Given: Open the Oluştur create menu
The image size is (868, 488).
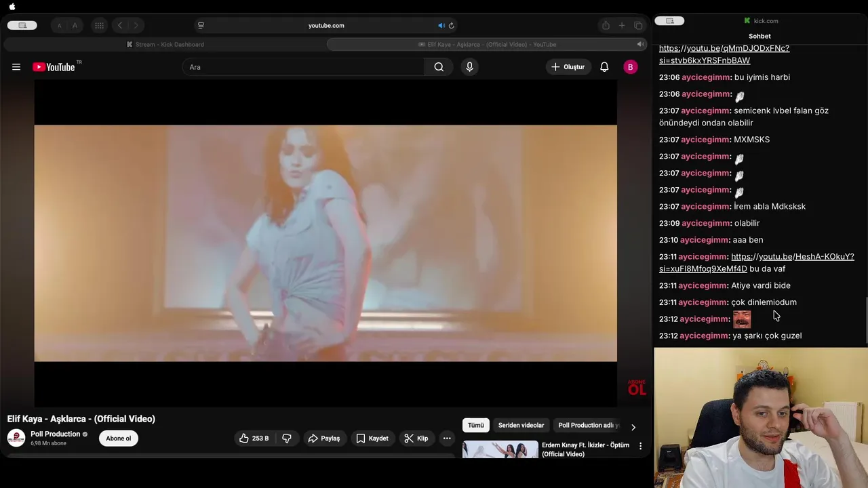Looking at the screenshot, I should click(x=568, y=67).
